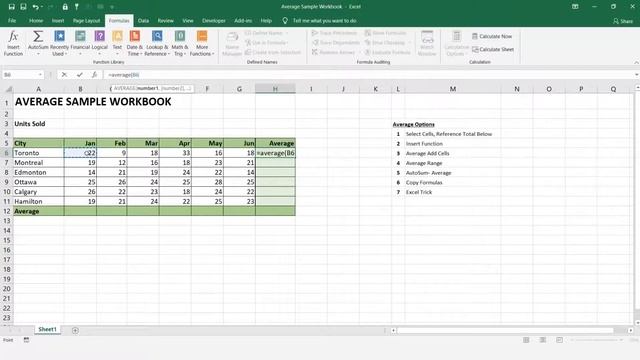
Task: Select column H header
Action: tap(275, 89)
